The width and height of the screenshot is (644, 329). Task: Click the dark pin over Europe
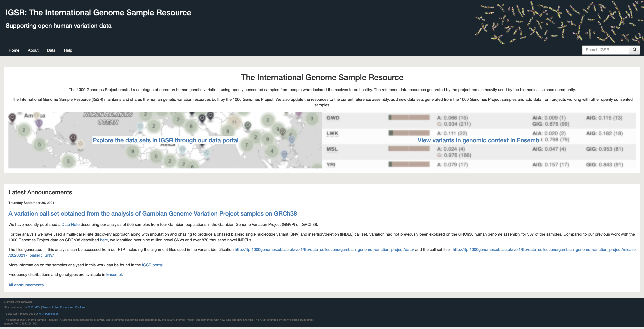[202, 118]
